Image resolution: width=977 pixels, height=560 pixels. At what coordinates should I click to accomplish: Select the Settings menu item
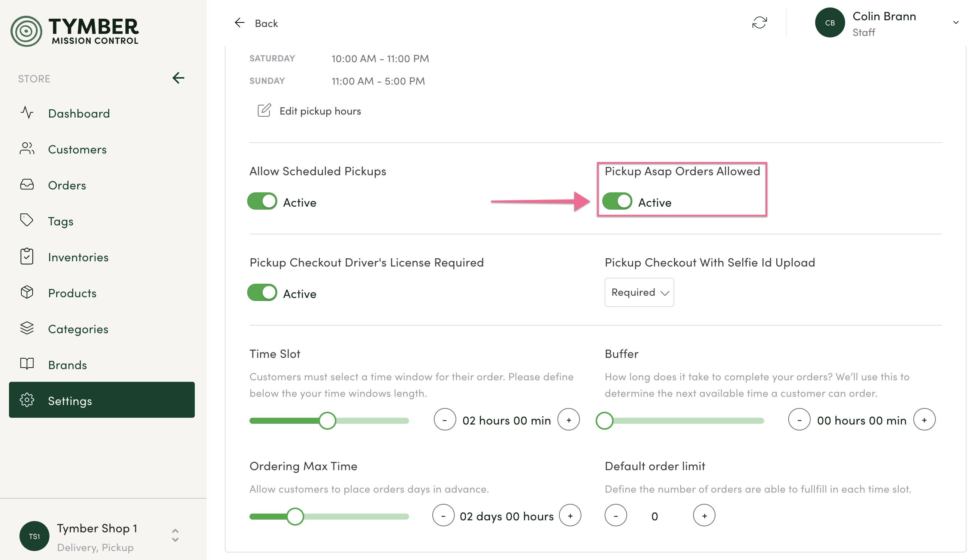point(102,401)
